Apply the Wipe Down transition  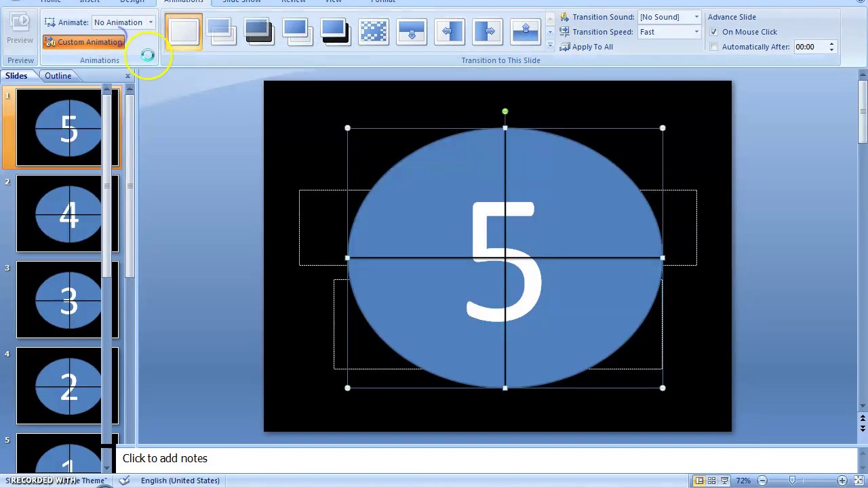411,32
